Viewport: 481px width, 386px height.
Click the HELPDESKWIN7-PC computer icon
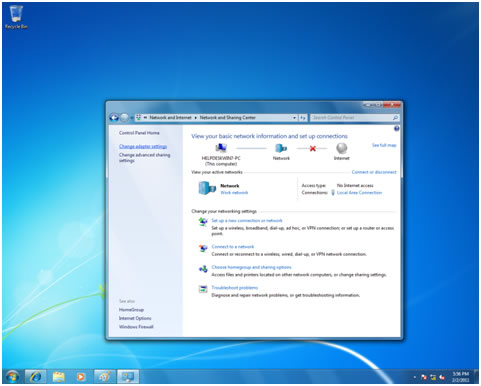click(221, 148)
